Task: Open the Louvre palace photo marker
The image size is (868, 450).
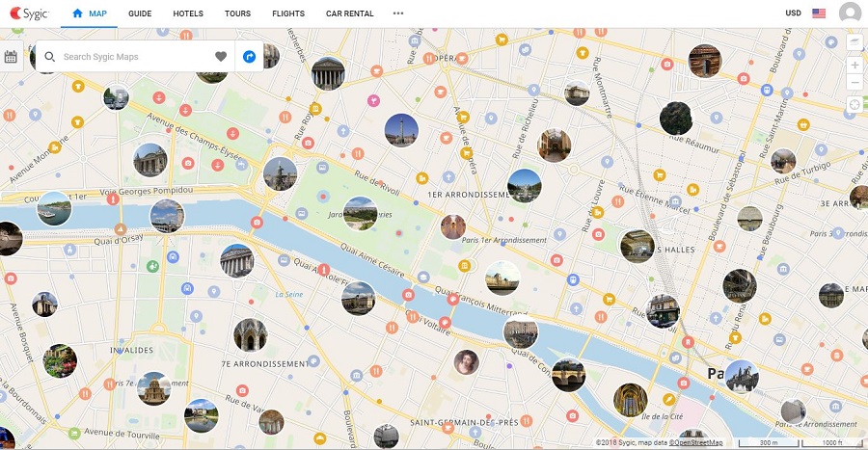Action: pos(502,278)
